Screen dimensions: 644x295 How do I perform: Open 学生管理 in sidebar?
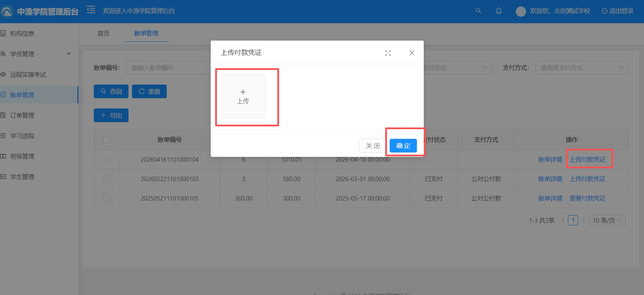pyautogui.click(x=39, y=177)
